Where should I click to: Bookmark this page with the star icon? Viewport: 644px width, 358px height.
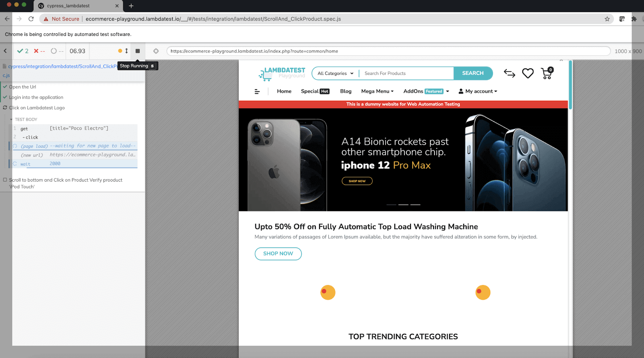click(x=607, y=19)
